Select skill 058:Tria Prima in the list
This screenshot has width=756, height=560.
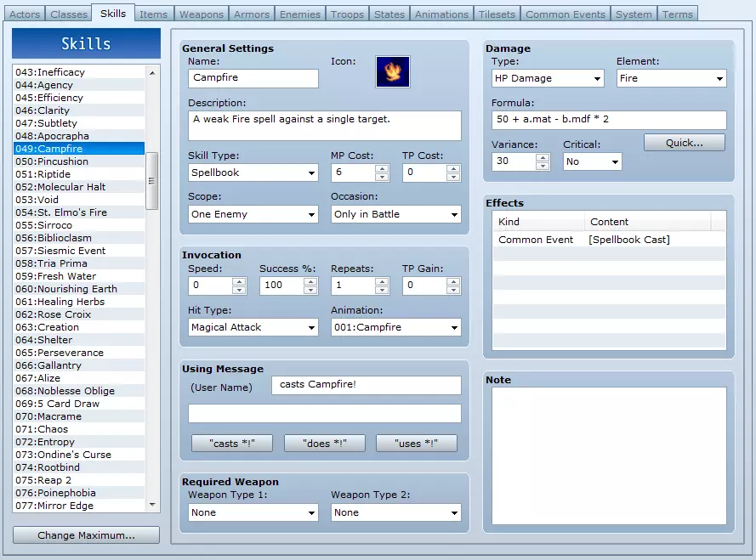tap(79, 263)
